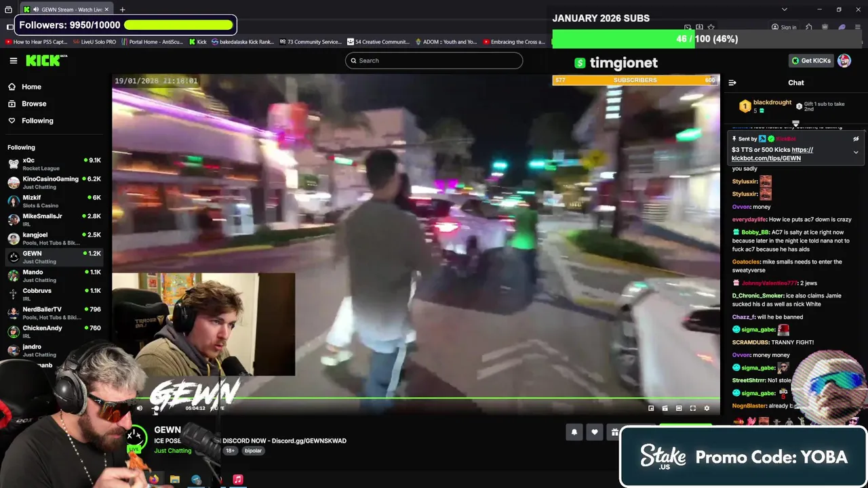Toggle channel notifications bell
This screenshot has width=868, height=488.
pos(574,432)
